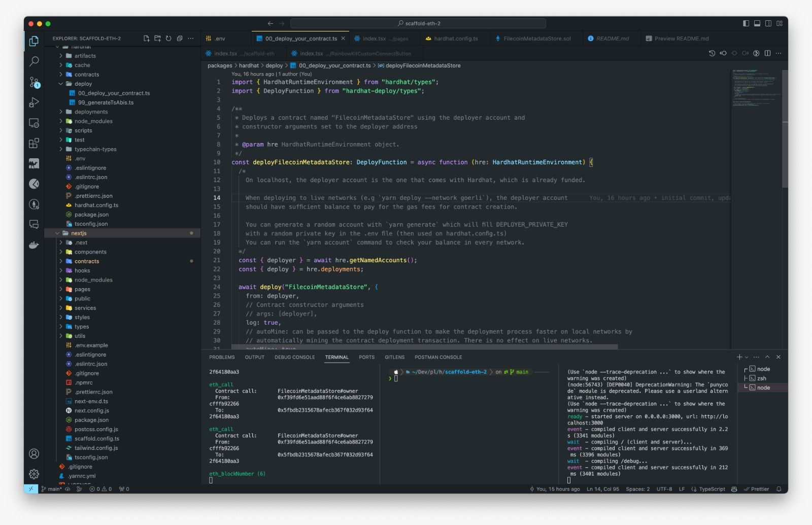The height and width of the screenshot is (525, 812).
Task: Click the scaffold-eth-2 command center search box
Action: pyautogui.click(x=418, y=23)
